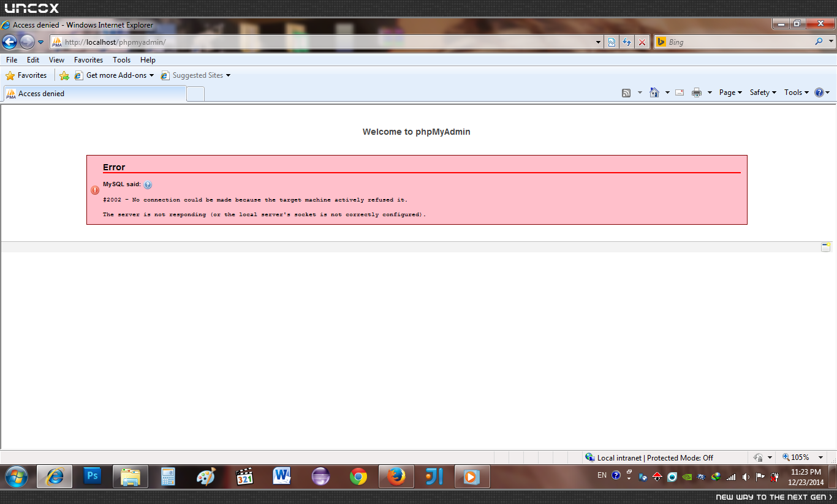The height and width of the screenshot is (504, 837).
Task: Open the Safety command menu
Action: (763, 92)
